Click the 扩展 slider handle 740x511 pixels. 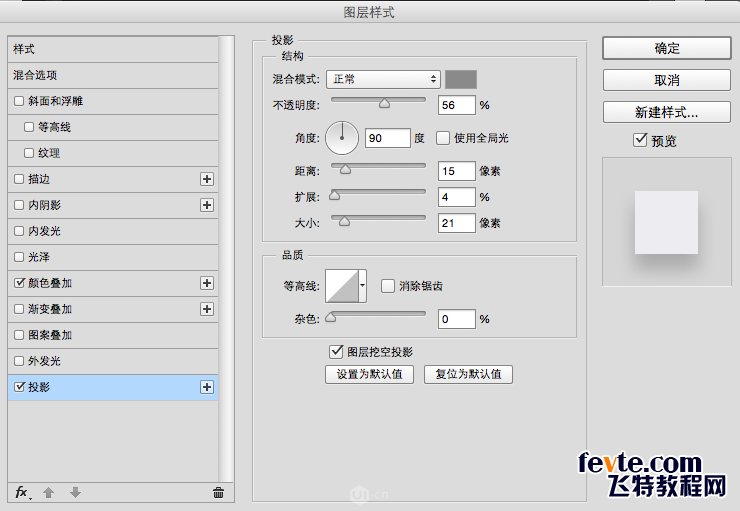click(x=335, y=195)
